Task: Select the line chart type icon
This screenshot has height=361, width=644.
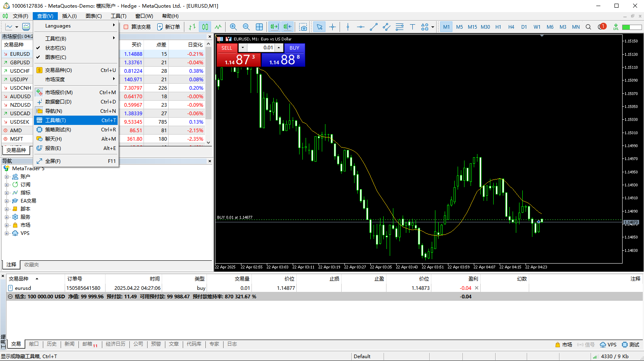Action: coord(218,27)
